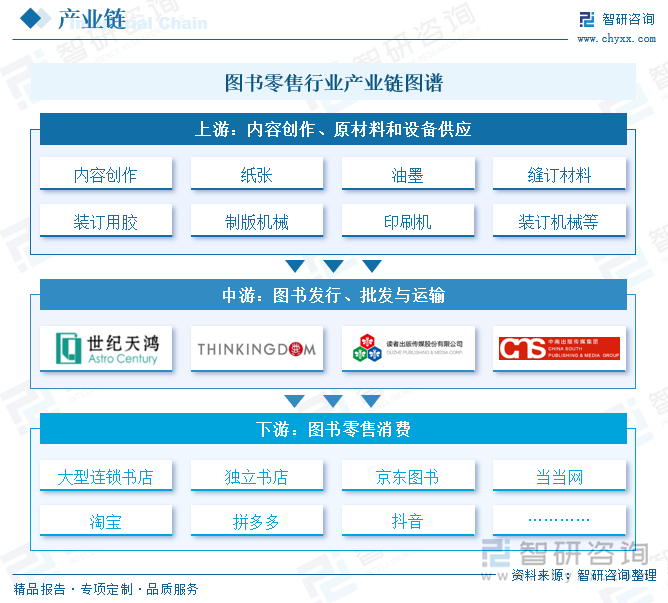Screen dimensions: 668x603
Task: Select the 拼多多 box
Action: coord(256,521)
